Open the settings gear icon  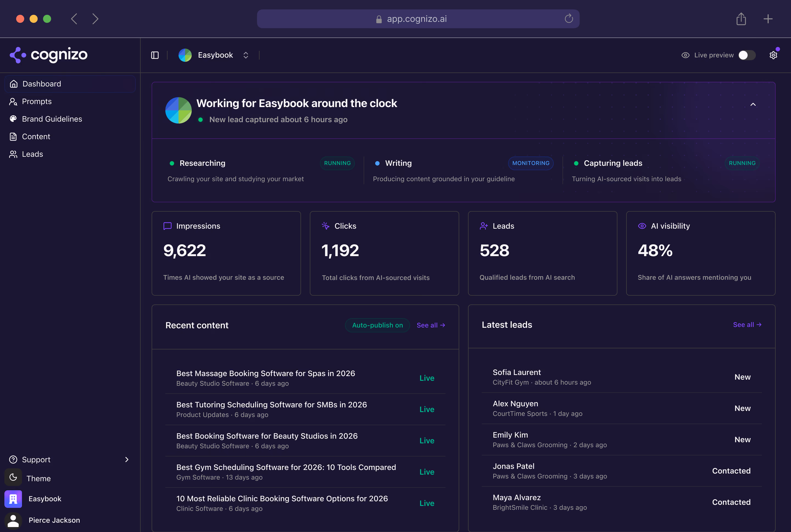pos(773,55)
